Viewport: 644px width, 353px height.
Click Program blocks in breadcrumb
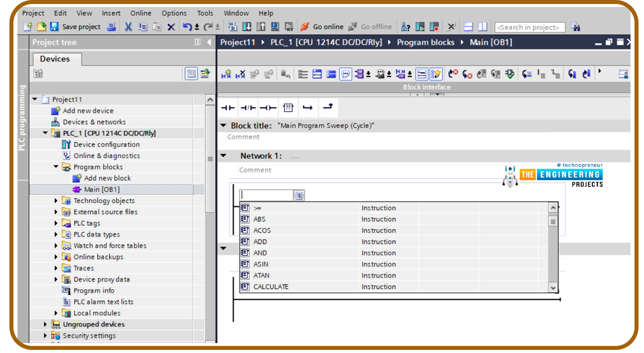(426, 42)
